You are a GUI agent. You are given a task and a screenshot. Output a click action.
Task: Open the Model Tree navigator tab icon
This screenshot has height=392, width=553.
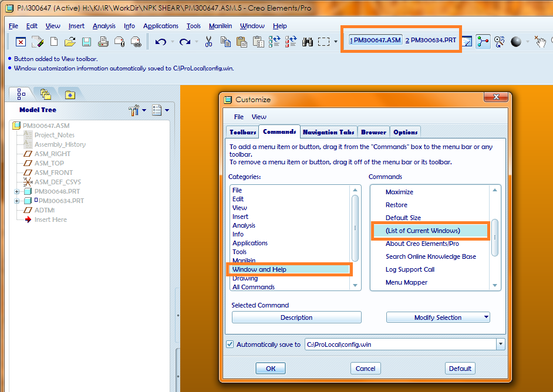point(21,94)
